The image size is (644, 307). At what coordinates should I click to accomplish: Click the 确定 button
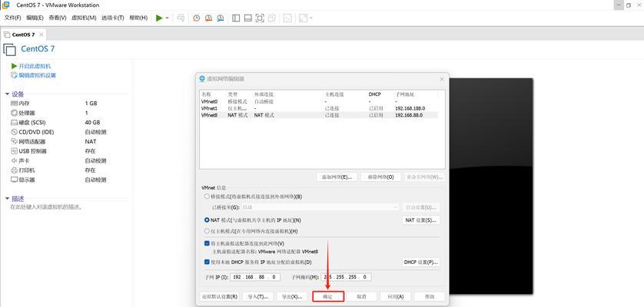pyautogui.click(x=328, y=296)
